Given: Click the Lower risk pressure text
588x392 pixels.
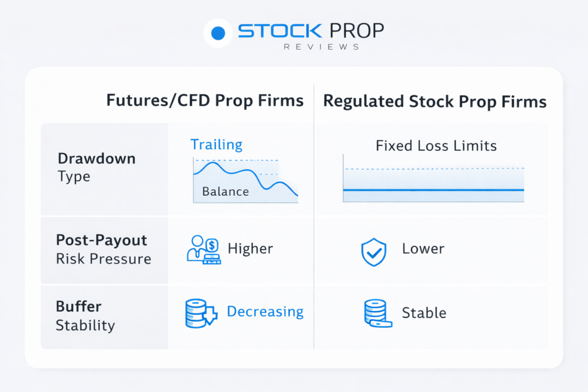Looking at the screenshot, I should point(423,249).
